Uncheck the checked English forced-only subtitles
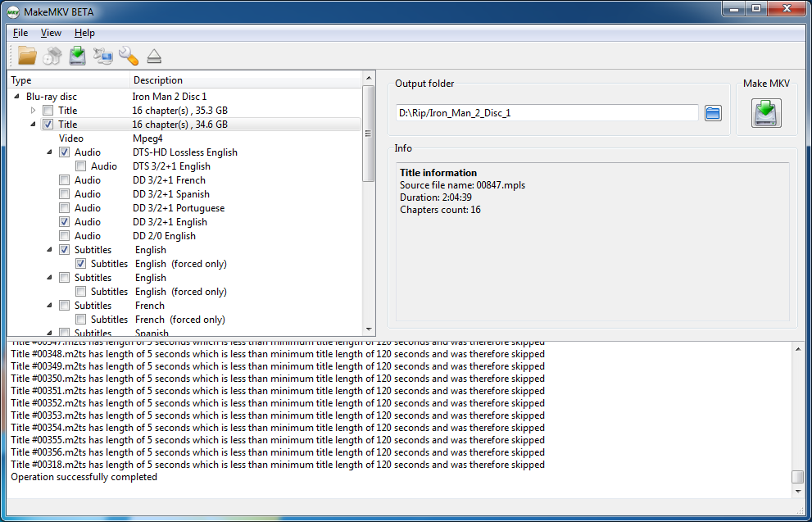 [81, 264]
